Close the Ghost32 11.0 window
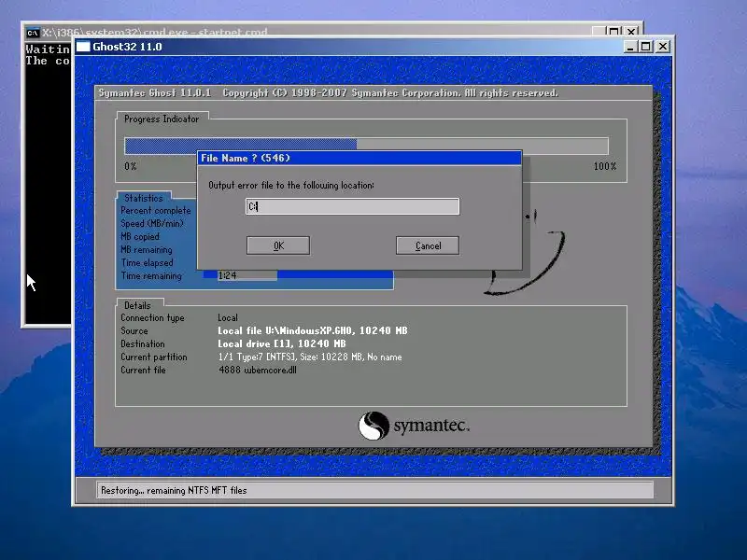Image resolution: width=747 pixels, height=560 pixels. pos(663,47)
